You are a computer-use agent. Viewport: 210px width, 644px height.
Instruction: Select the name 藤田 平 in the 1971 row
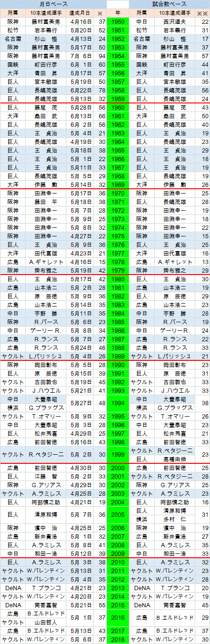click(46, 202)
